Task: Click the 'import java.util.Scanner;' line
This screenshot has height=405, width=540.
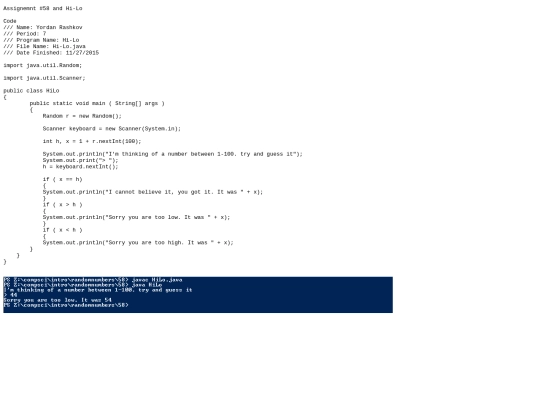Action: click(x=44, y=78)
